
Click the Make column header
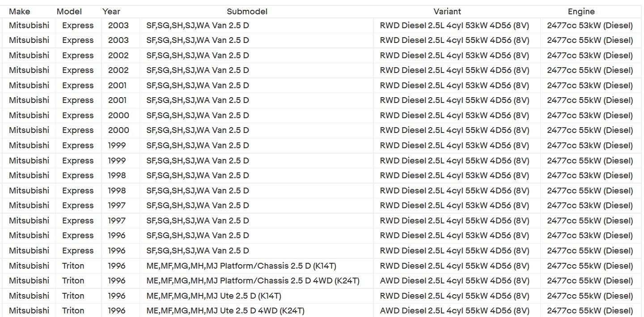(x=20, y=12)
